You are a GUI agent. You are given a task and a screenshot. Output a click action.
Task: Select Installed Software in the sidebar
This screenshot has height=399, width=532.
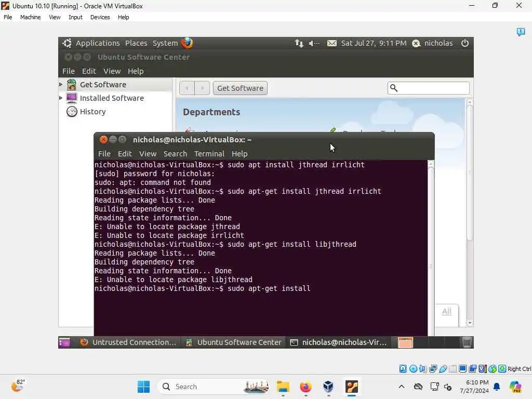(112, 98)
